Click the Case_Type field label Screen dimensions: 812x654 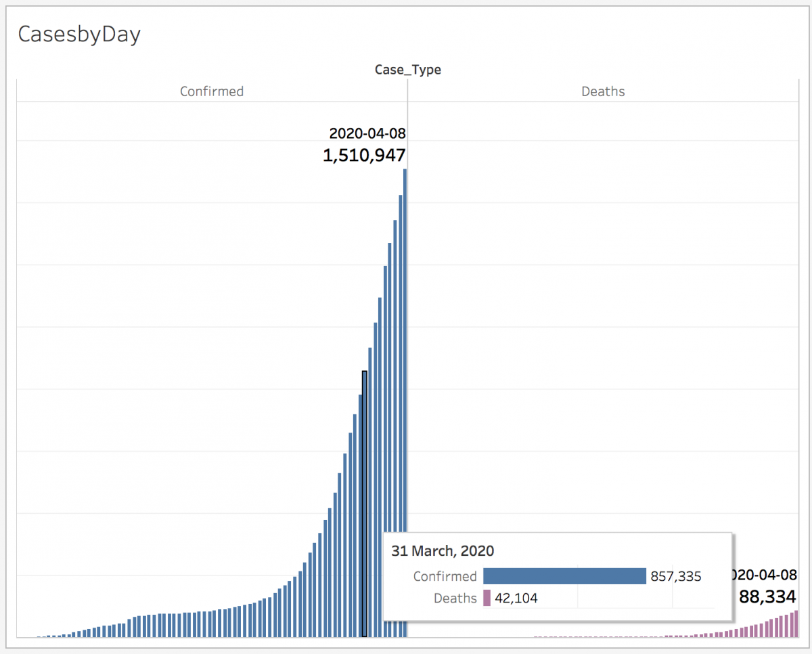point(409,70)
